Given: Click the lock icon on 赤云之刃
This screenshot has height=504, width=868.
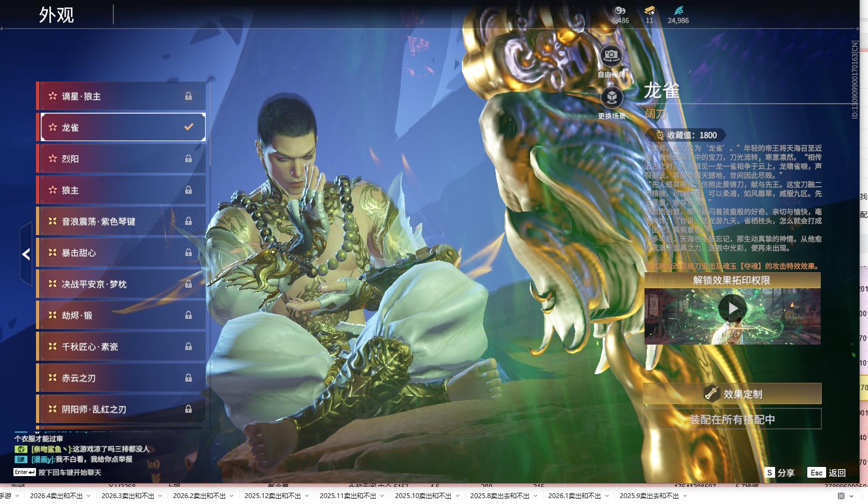Looking at the screenshot, I should 189,378.
